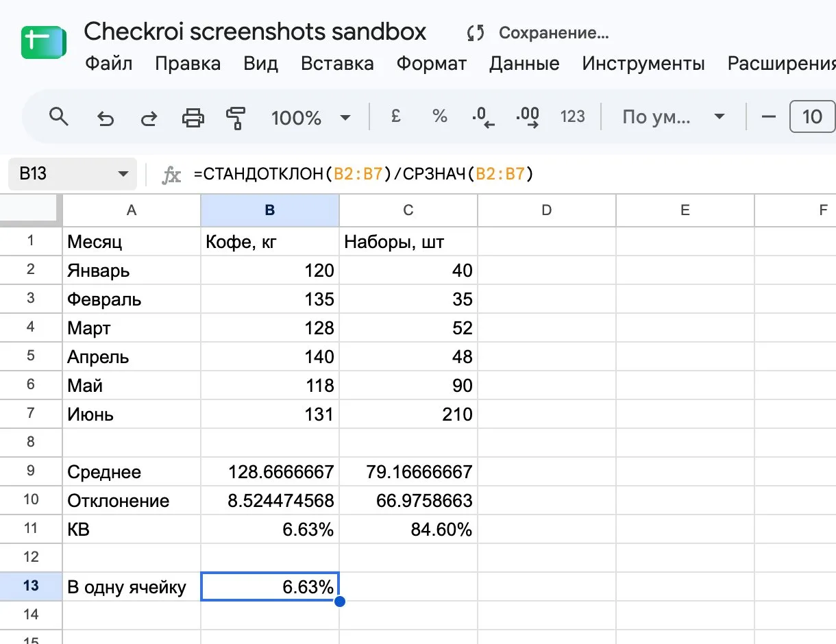Image resolution: width=836 pixels, height=644 pixels.
Task: Format as percent
Action: [x=439, y=117]
